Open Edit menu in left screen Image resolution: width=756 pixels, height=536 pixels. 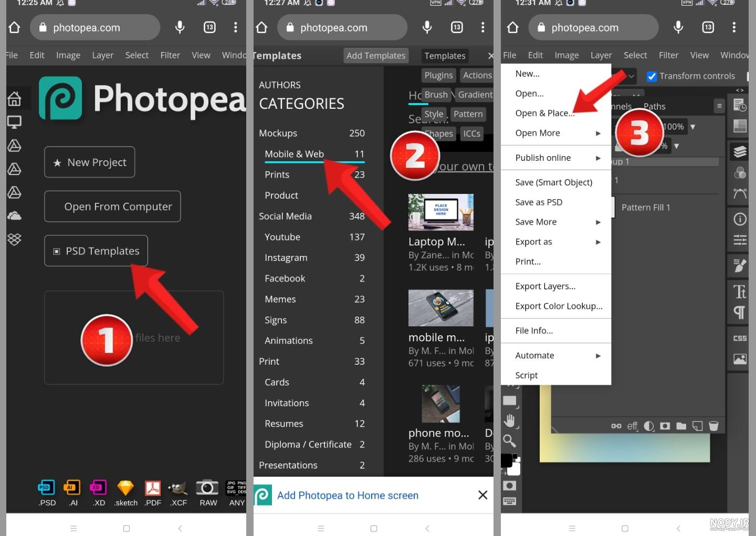[x=37, y=55]
